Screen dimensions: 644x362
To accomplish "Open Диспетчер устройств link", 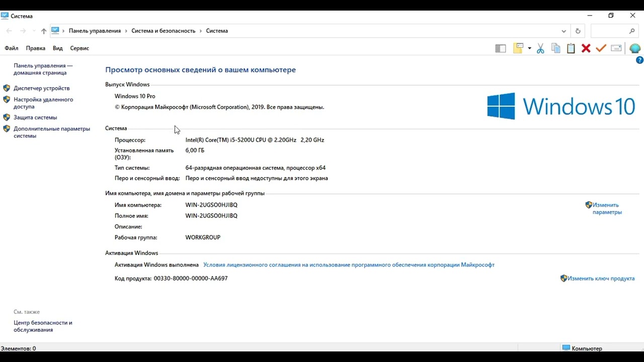I will [x=42, y=88].
